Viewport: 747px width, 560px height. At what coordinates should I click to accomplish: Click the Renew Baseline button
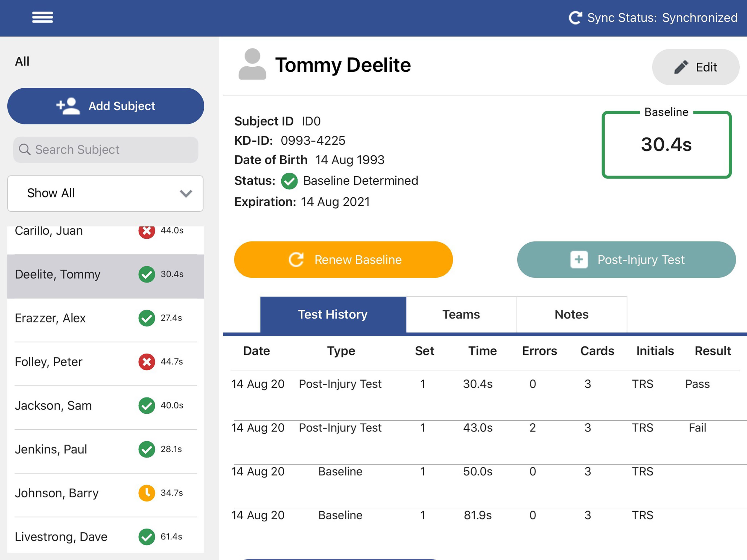pyautogui.click(x=343, y=260)
